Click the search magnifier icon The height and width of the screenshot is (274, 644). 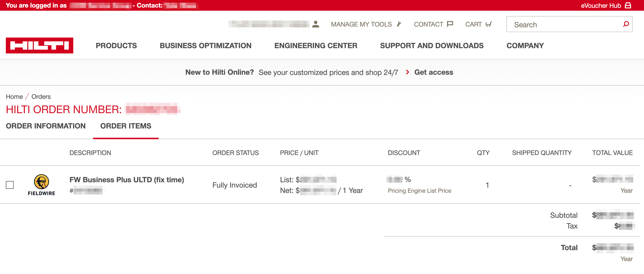(626, 24)
